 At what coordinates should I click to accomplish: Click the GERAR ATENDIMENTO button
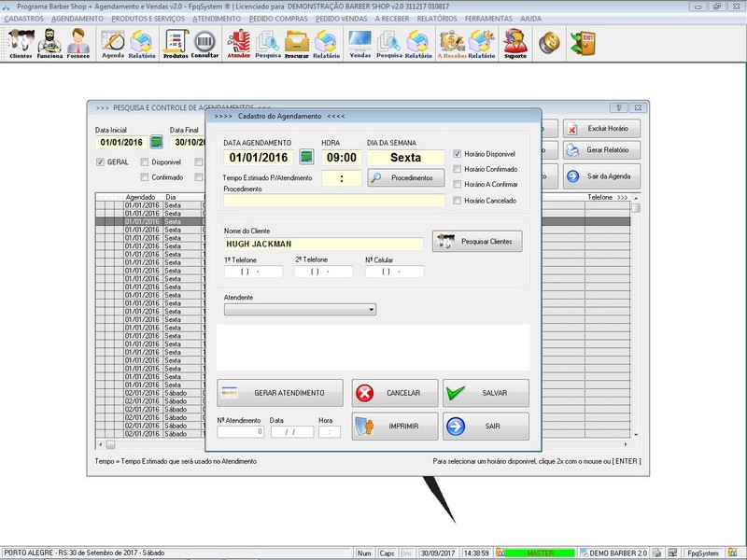279,393
